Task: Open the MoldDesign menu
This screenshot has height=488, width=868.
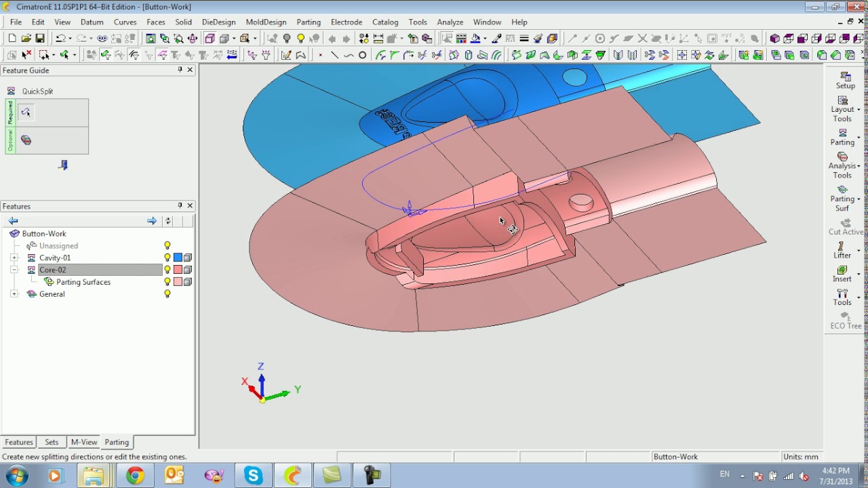Action: coord(266,22)
